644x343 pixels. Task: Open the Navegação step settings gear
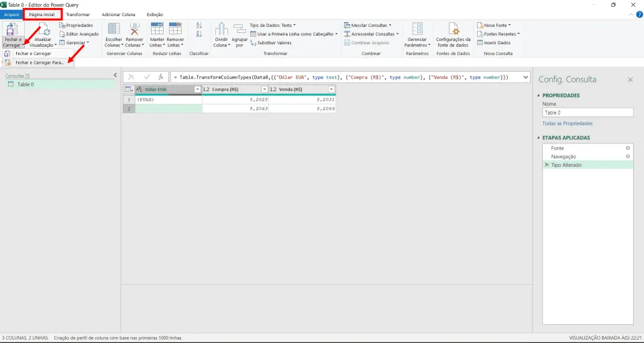(627, 156)
